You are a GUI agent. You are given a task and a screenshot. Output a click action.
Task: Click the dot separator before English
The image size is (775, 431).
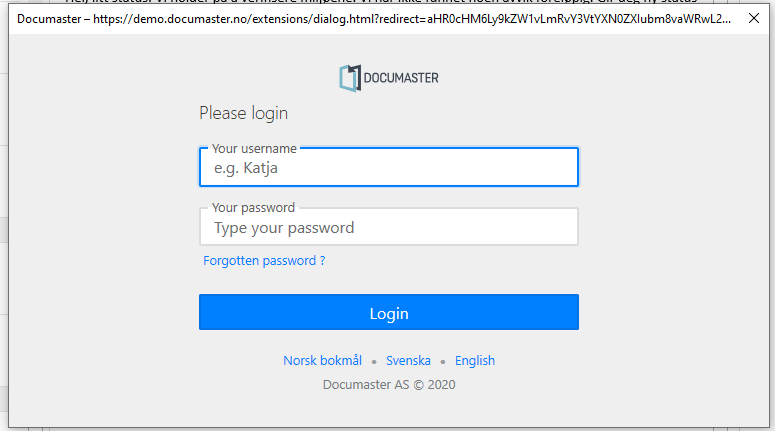coord(443,362)
